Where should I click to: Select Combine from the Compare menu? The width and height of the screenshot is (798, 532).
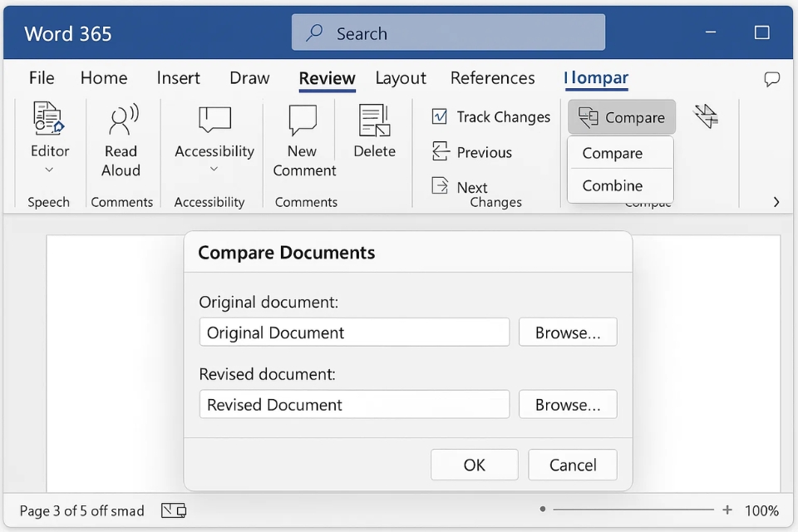click(x=613, y=185)
